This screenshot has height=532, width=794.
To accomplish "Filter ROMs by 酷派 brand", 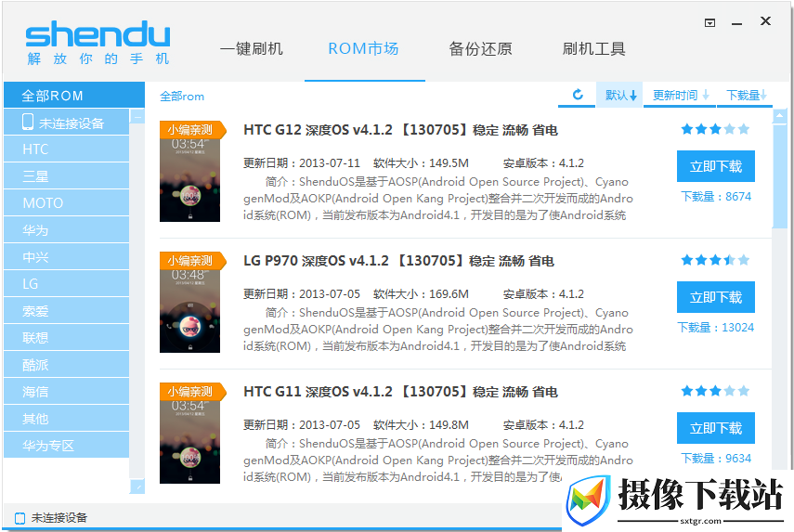I will click(x=66, y=365).
